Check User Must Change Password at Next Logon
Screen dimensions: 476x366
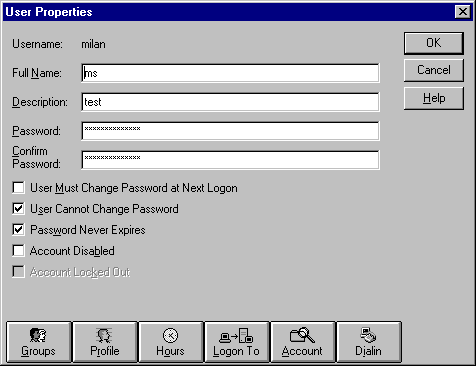[18, 188]
